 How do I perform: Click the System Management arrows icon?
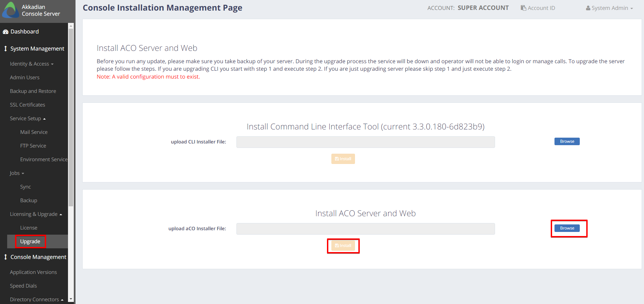(5, 49)
